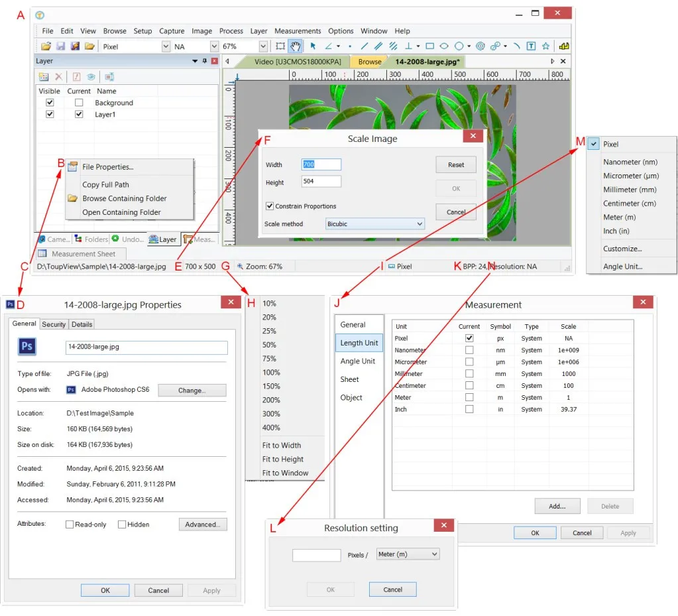The width and height of the screenshot is (678, 616).
Task: Select the point measurement tool
Action: pyautogui.click(x=350, y=46)
